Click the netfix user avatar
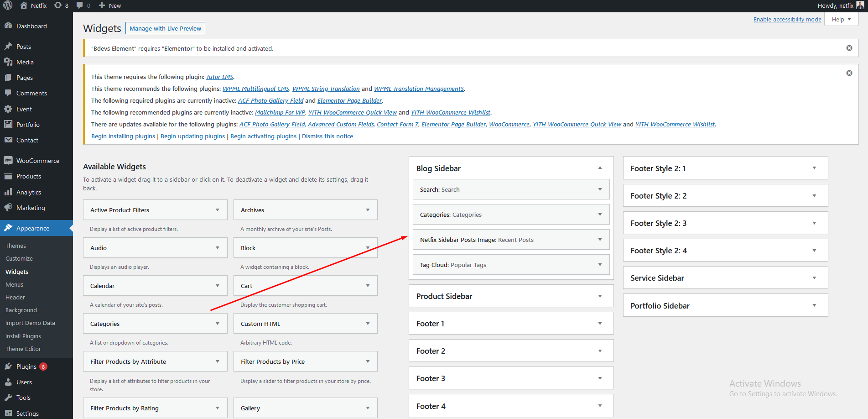 860,5
